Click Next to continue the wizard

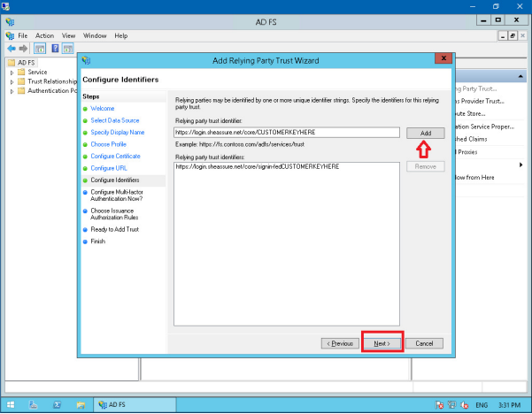click(382, 342)
